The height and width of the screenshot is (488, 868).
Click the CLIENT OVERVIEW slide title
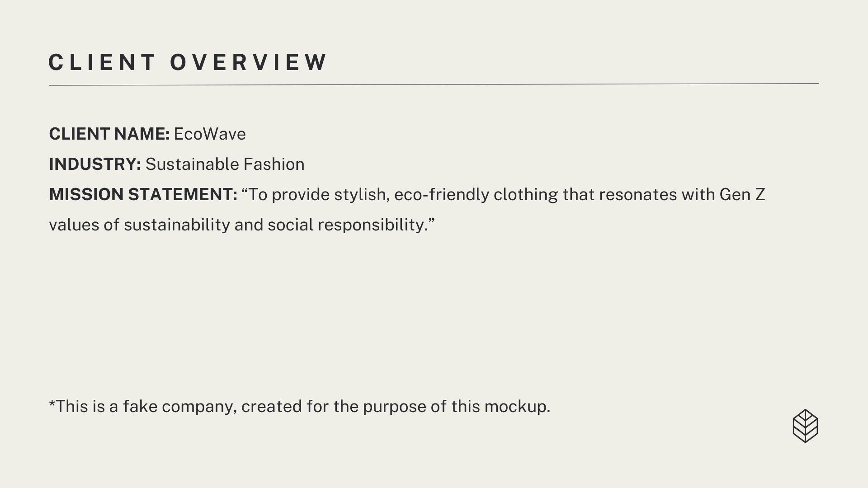[188, 62]
